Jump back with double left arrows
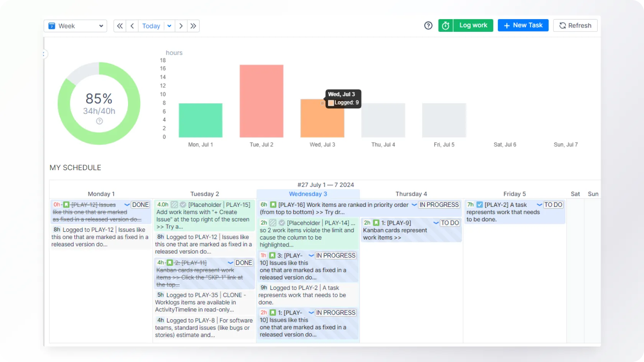 click(120, 26)
